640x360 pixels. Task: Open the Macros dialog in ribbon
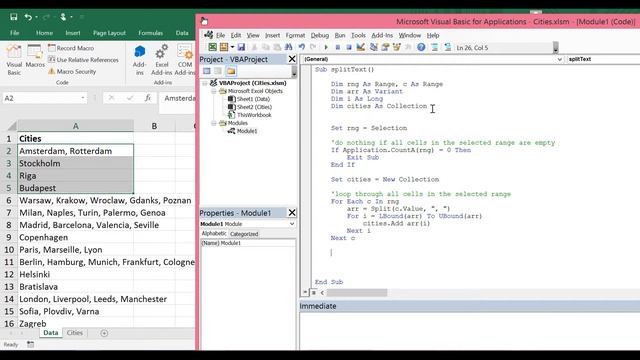point(35,56)
